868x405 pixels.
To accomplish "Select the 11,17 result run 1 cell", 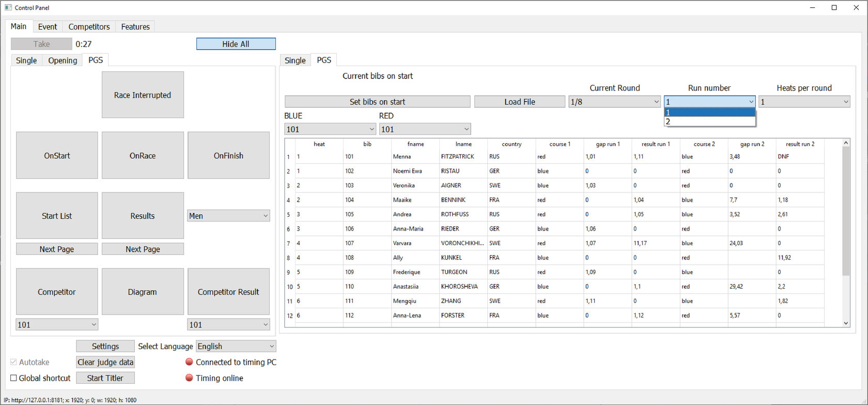I will click(x=656, y=243).
